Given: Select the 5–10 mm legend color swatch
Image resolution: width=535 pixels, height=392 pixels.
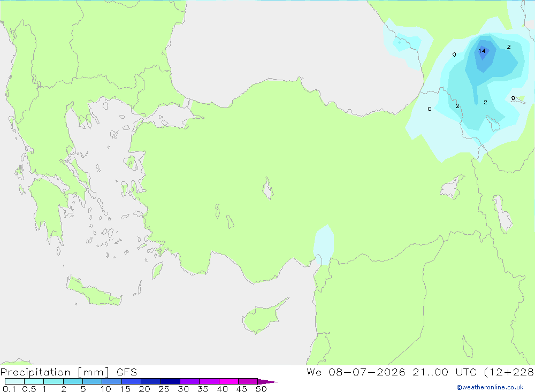Looking at the screenshot, I should coord(92,381).
